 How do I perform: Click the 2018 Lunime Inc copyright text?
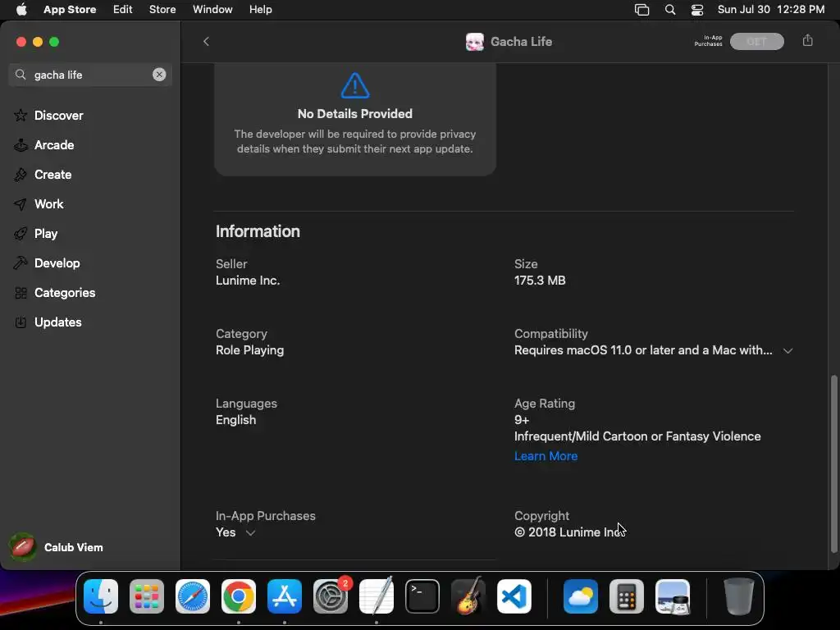coord(569,532)
